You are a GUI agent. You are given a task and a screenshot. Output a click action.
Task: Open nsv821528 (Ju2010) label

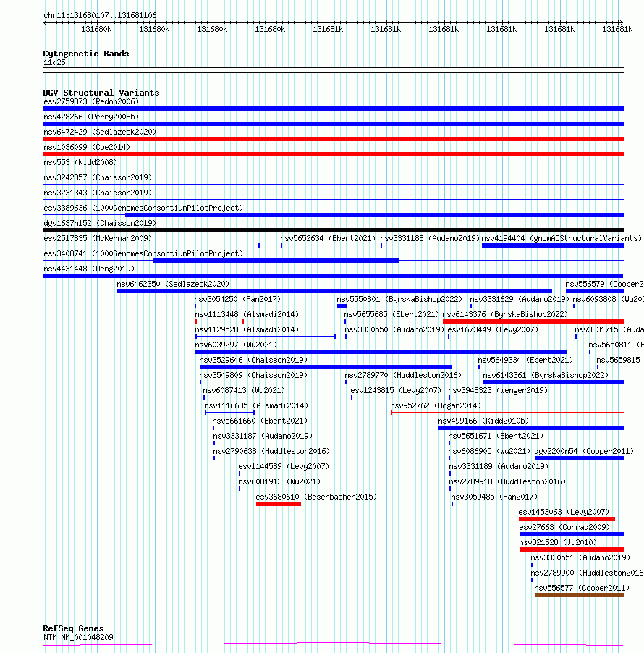[x=558, y=543]
